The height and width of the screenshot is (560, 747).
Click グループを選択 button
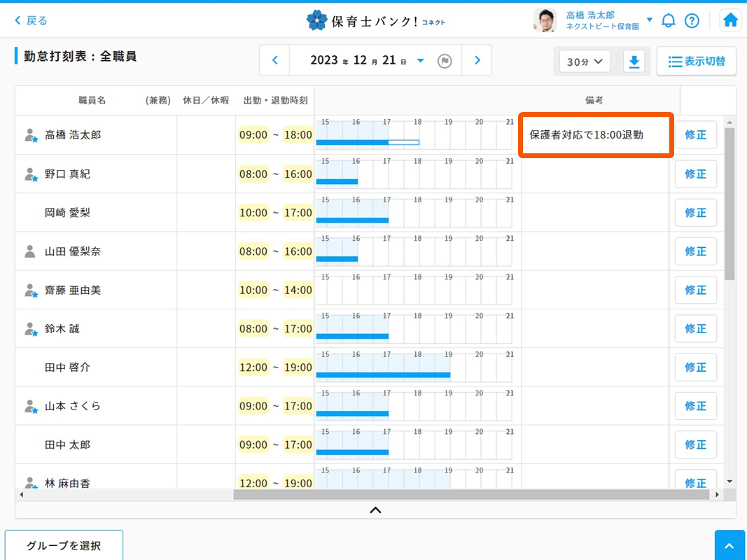point(64,545)
